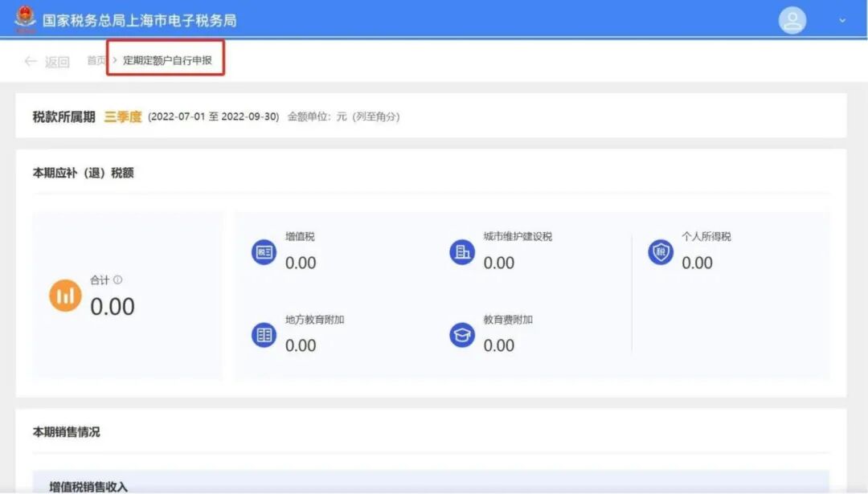
Task: Select the 三季度 period label
Action: pos(123,116)
